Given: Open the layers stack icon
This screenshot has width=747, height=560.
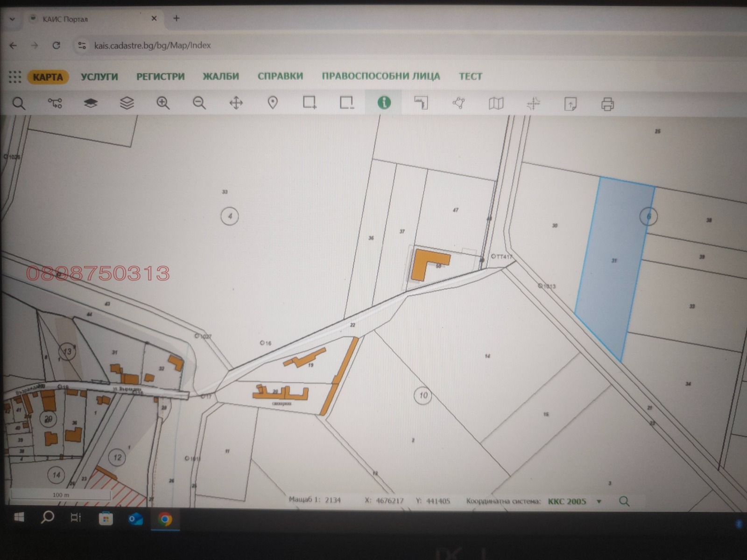Looking at the screenshot, I should pos(127,103).
